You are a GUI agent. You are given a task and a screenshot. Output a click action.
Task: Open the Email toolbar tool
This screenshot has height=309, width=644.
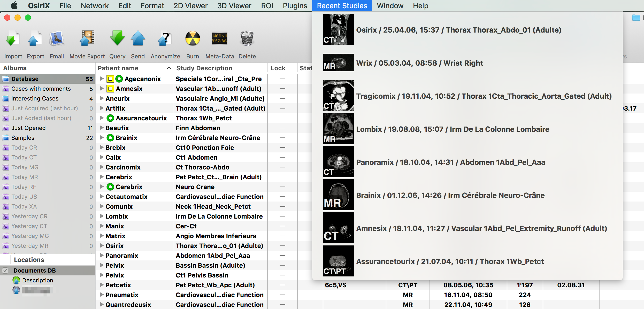tap(57, 38)
